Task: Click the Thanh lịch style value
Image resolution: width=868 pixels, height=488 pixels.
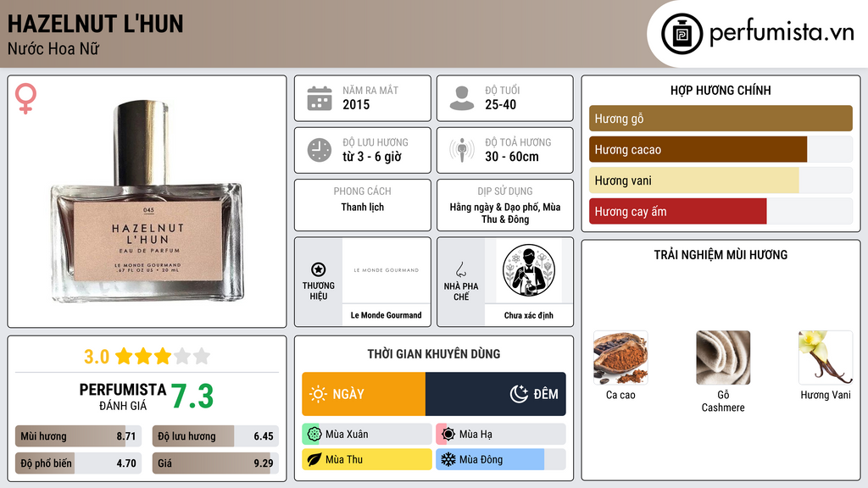Action: 363,207
